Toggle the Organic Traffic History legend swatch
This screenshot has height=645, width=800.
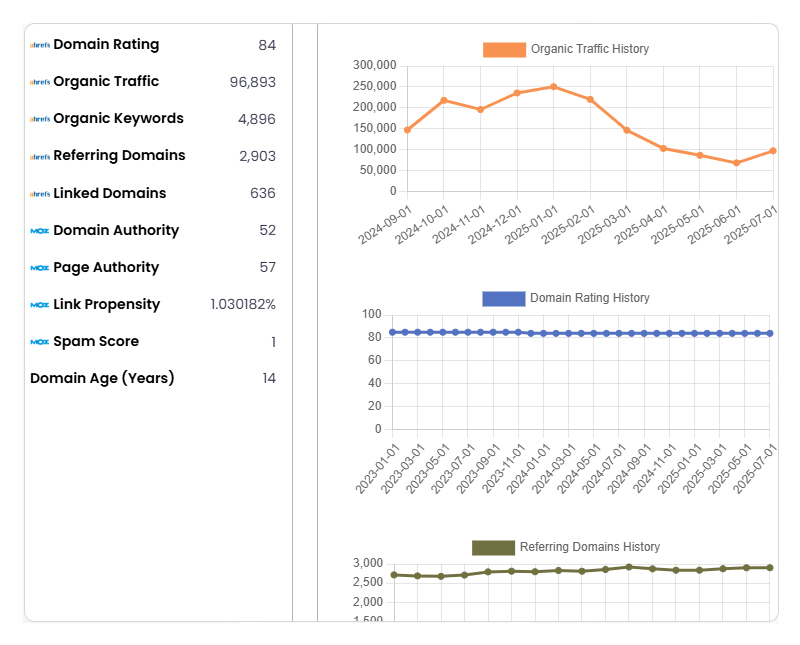point(504,50)
